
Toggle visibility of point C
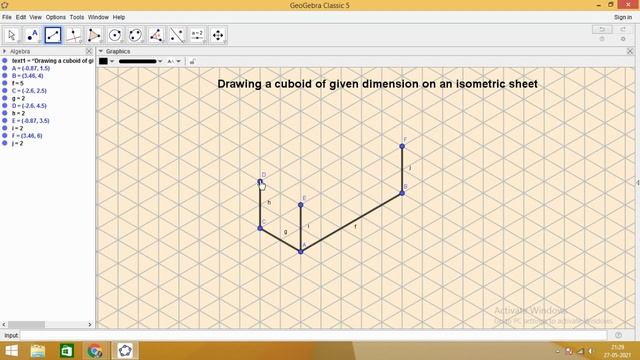pyautogui.click(x=5, y=91)
